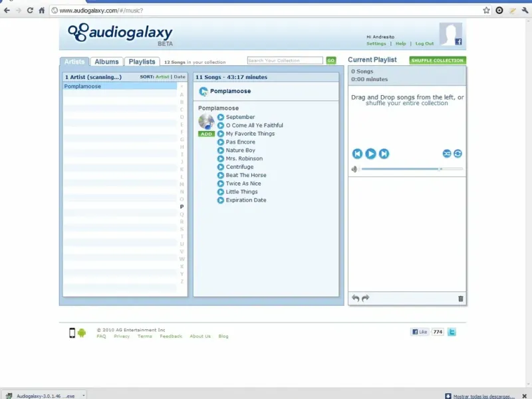
Task: Open the Android app icon in footer
Action: 81,333
